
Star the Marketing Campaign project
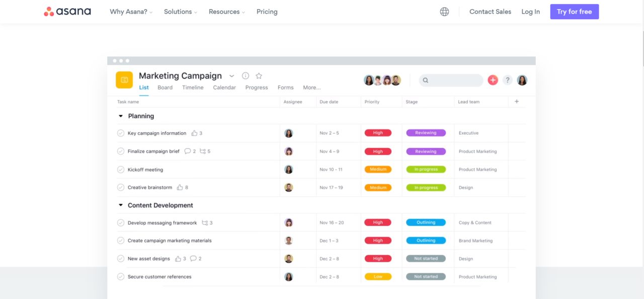pos(258,75)
